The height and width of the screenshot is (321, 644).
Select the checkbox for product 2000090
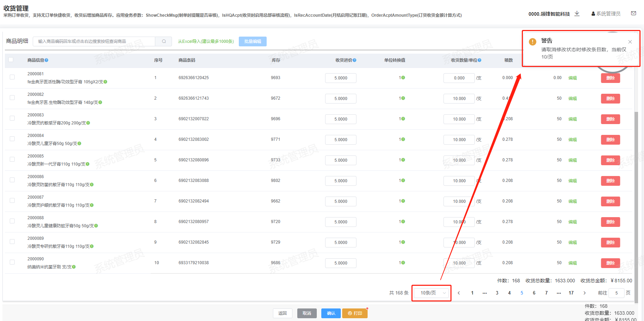tap(12, 262)
